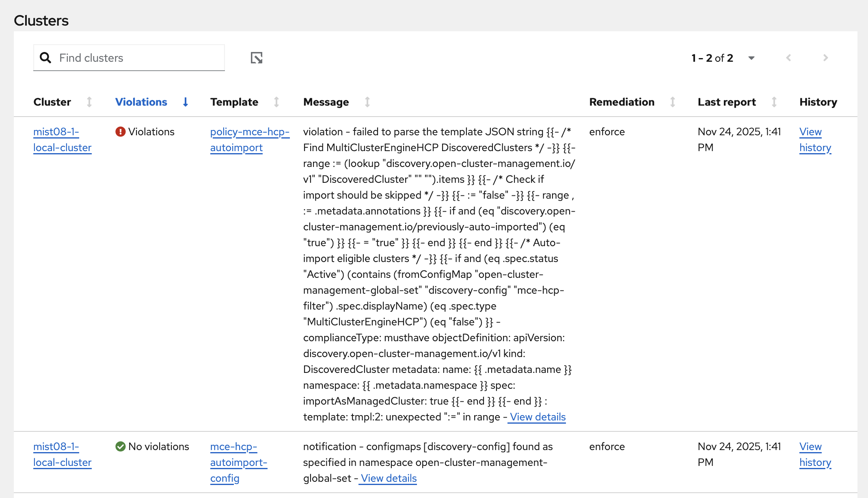Click the red Violations status icon
The width and height of the screenshot is (868, 498).
click(x=121, y=132)
